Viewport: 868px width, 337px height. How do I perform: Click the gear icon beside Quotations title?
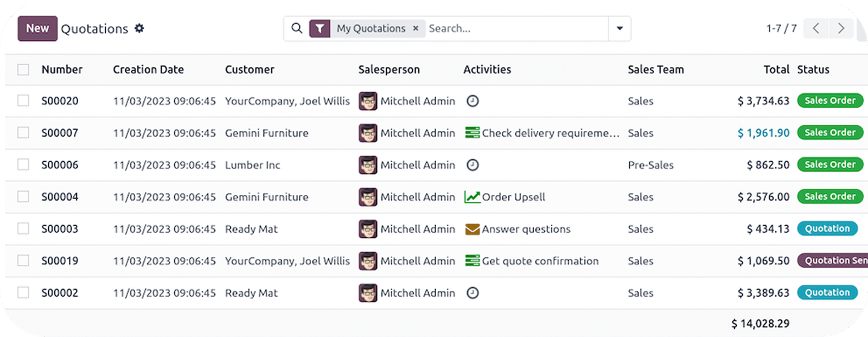pyautogui.click(x=139, y=28)
